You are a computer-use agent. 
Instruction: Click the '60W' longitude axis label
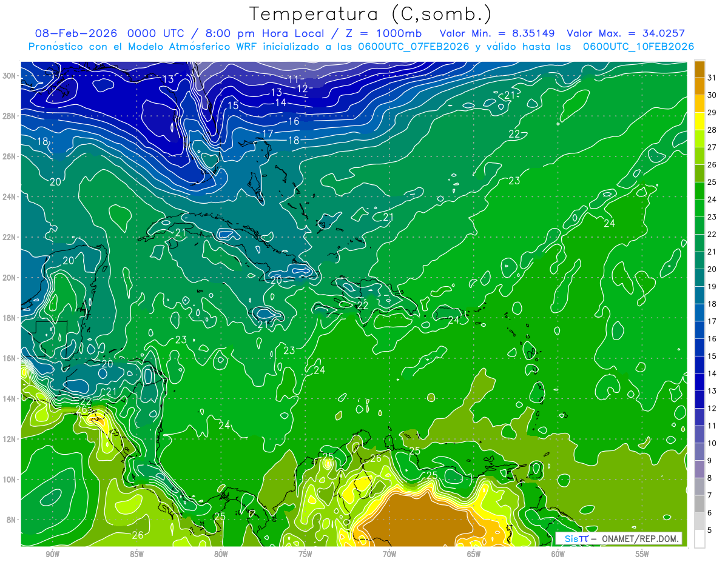pyautogui.click(x=558, y=554)
